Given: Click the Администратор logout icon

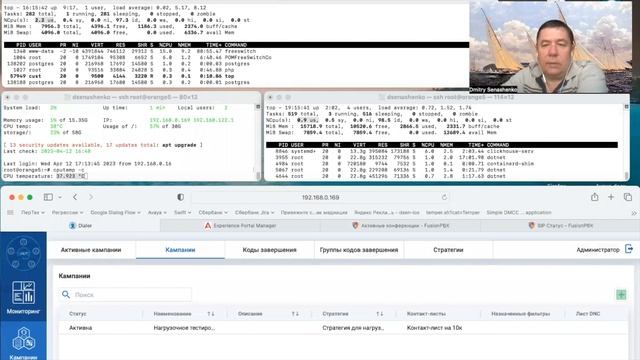Looking at the screenshot, I should coord(629,249).
